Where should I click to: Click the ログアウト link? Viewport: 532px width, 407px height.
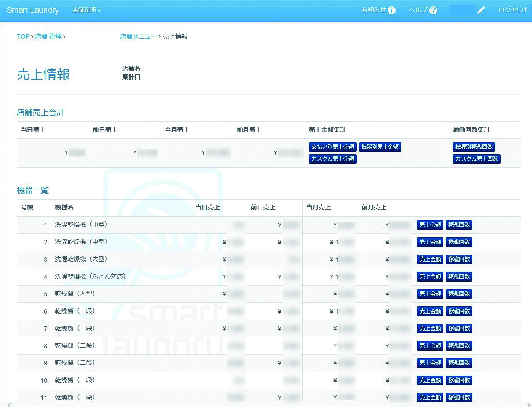pos(513,10)
